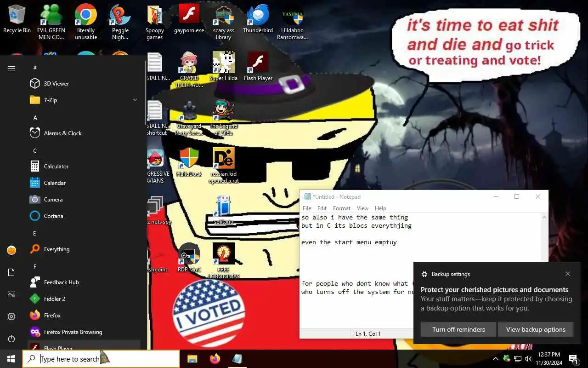Open the HalloDock desktop shortcut
This screenshot has height=368, width=588.
point(189,162)
